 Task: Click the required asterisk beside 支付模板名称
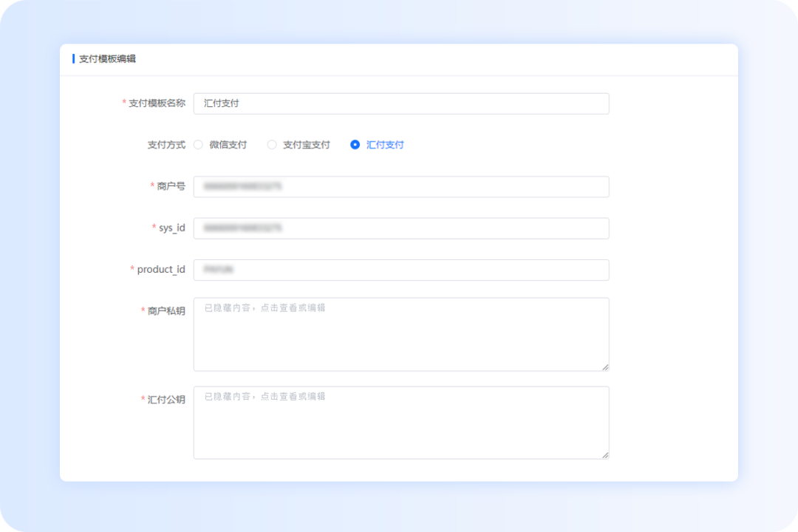tap(123, 103)
